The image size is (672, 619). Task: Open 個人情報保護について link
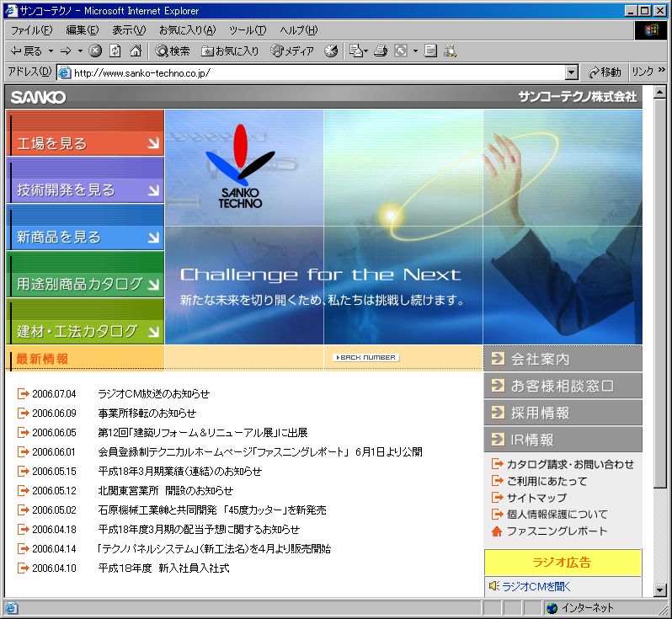[x=557, y=514]
